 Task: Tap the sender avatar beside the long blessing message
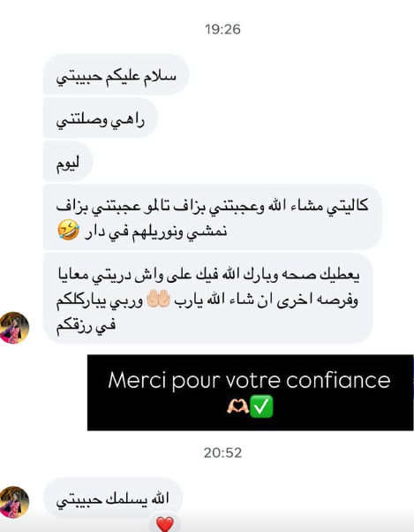(x=14, y=328)
